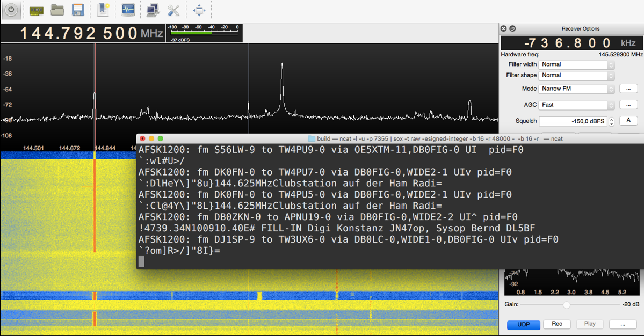The height and width of the screenshot is (336, 644).
Task: Toggle the DSP power button
Action: (11, 10)
